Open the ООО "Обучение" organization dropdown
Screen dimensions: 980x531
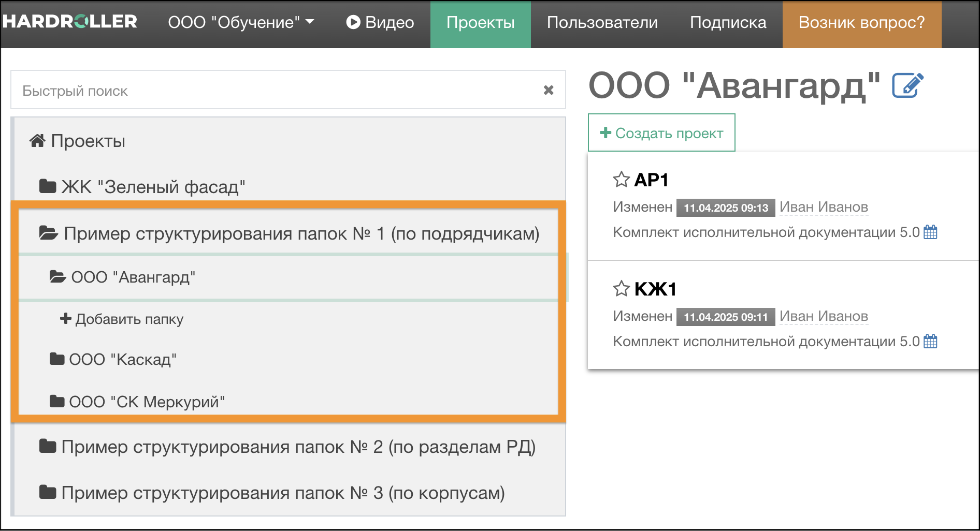click(241, 22)
